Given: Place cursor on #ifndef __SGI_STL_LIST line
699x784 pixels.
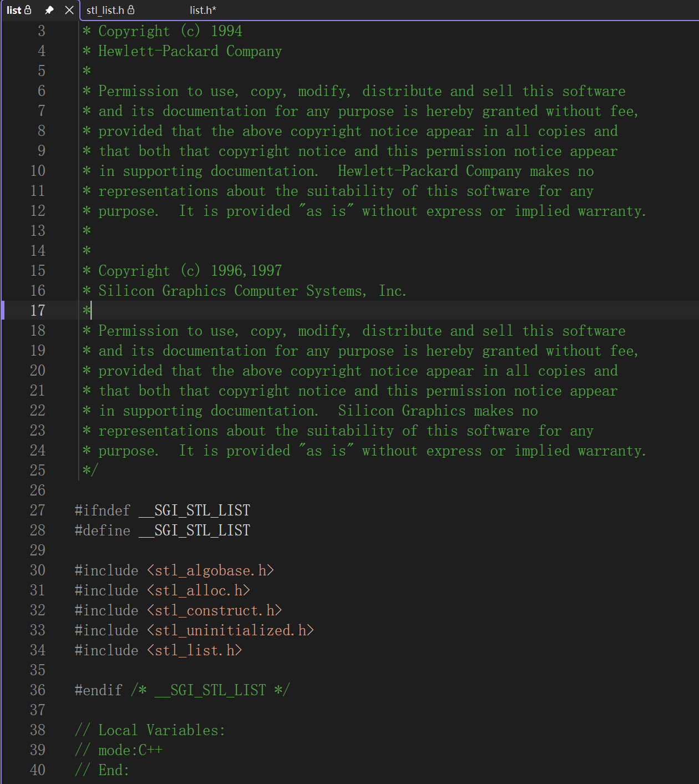Looking at the screenshot, I should [x=163, y=510].
